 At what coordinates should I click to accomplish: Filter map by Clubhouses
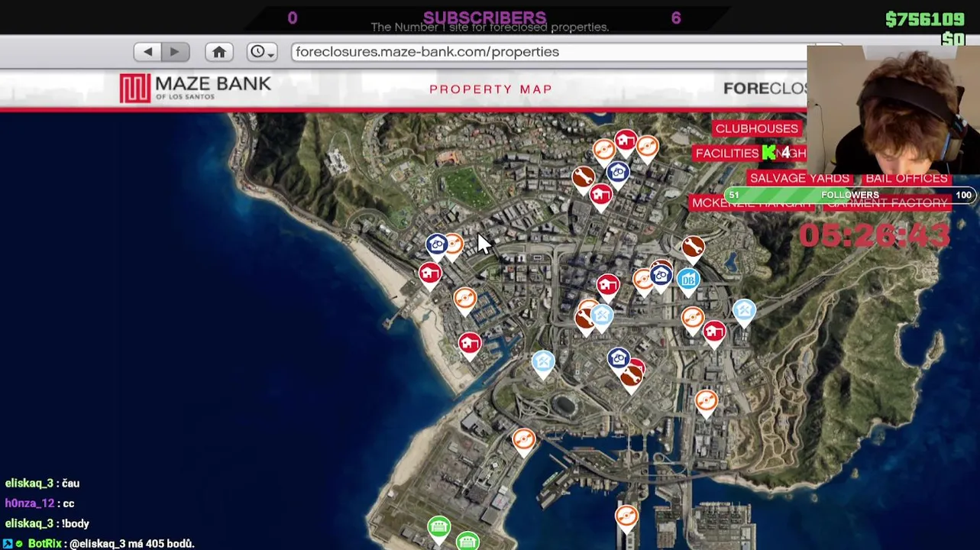pos(756,128)
